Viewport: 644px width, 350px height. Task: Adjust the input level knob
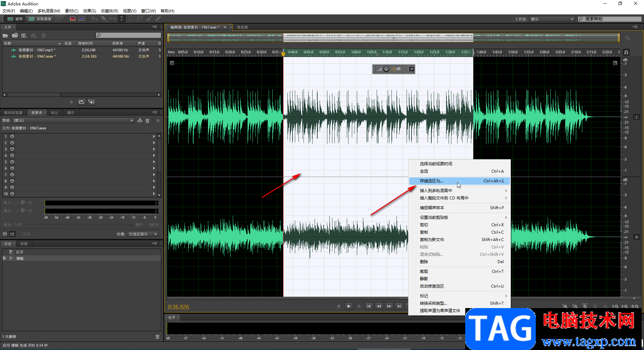[22, 202]
